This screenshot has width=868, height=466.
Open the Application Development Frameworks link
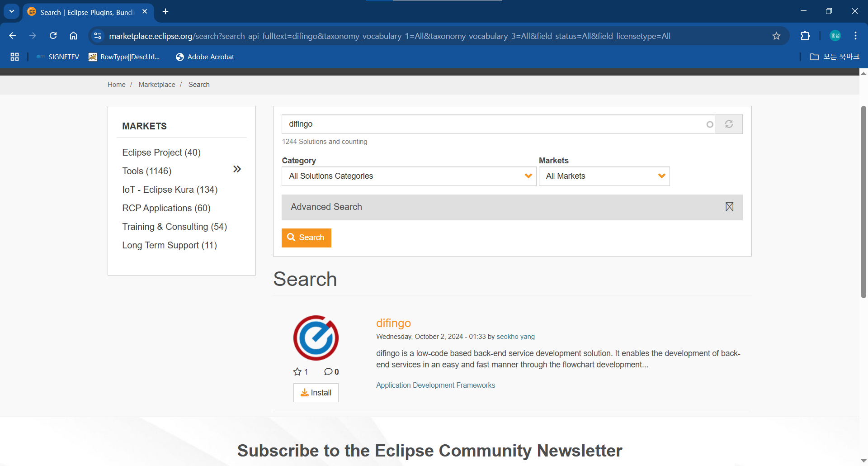tap(435, 385)
